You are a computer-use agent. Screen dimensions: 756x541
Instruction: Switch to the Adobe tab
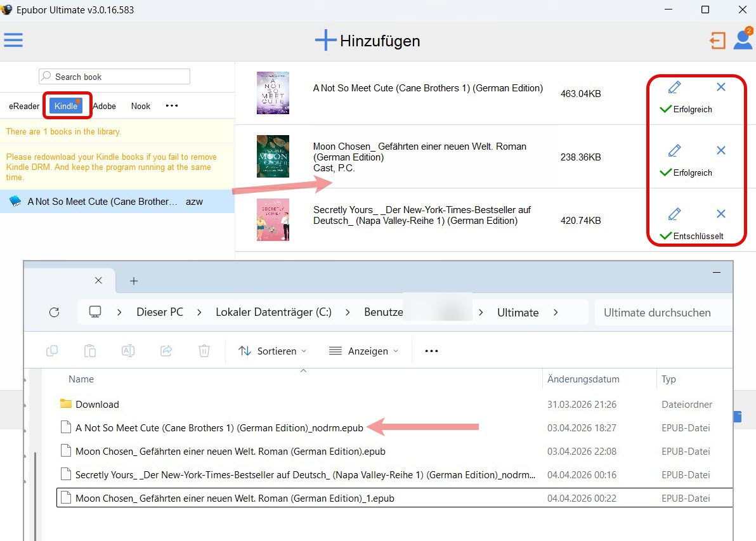[105, 106]
